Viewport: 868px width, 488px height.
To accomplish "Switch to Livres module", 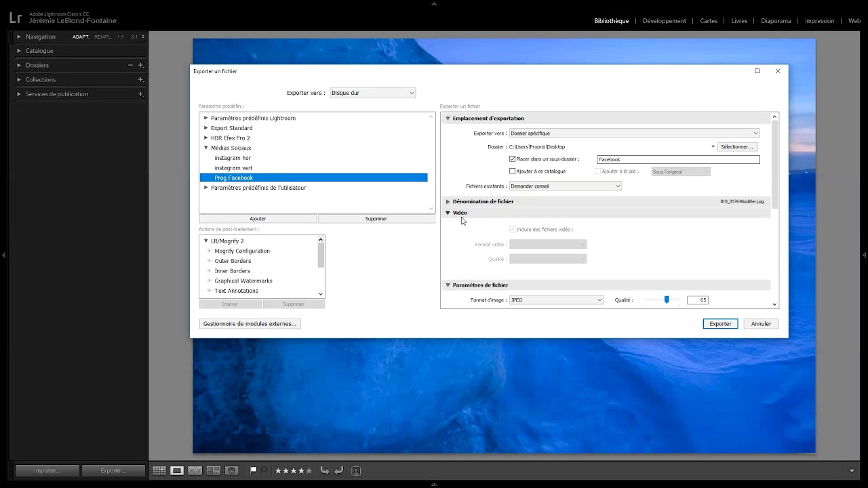I will pyautogui.click(x=739, y=21).
